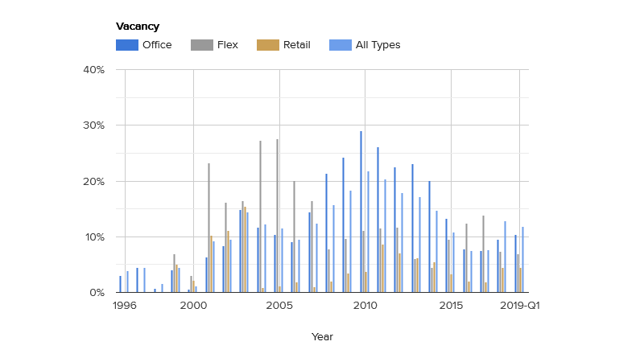Click the All Types bar for 2019-Q1
The width and height of the screenshot is (644, 362).
coord(522,260)
